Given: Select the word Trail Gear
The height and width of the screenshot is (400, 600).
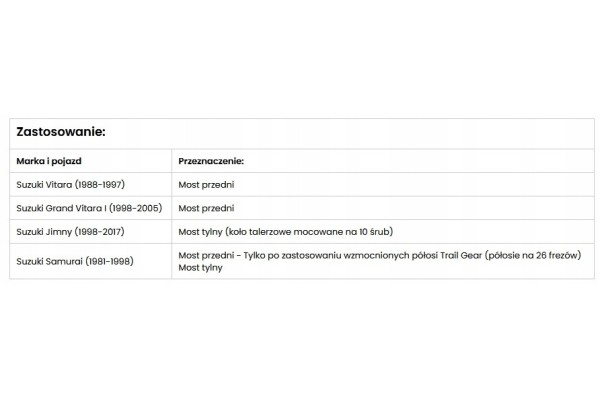Looking at the screenshot, I should coord(461,255).
